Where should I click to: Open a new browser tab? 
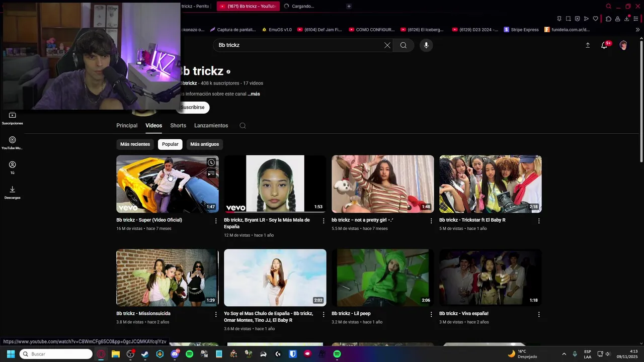(349, 6)
